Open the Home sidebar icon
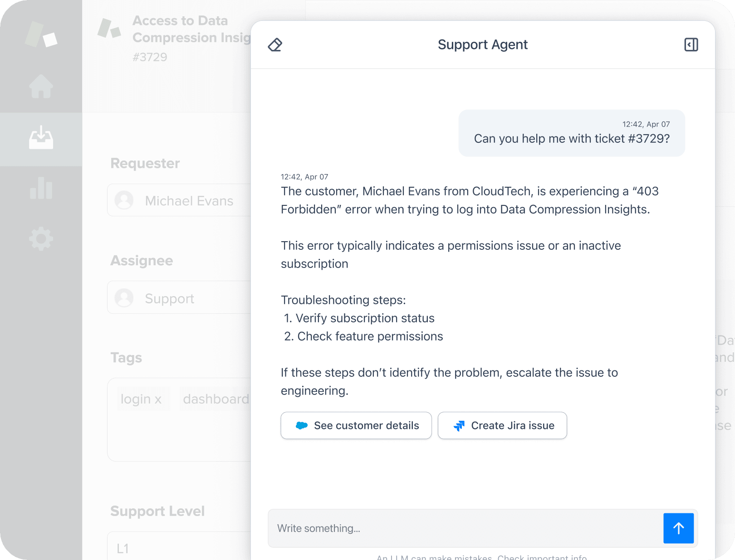This screenshot has height=560, width=735. click(x=41, y=86)
